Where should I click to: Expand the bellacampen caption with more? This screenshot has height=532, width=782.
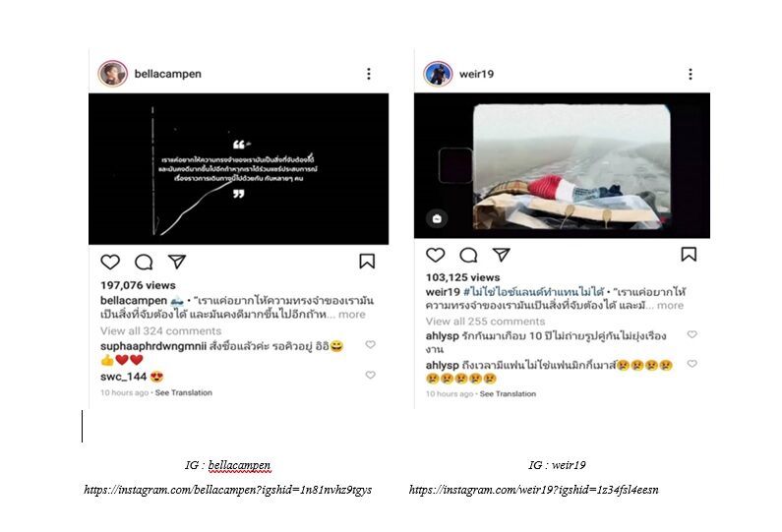[x=352, y=315]
